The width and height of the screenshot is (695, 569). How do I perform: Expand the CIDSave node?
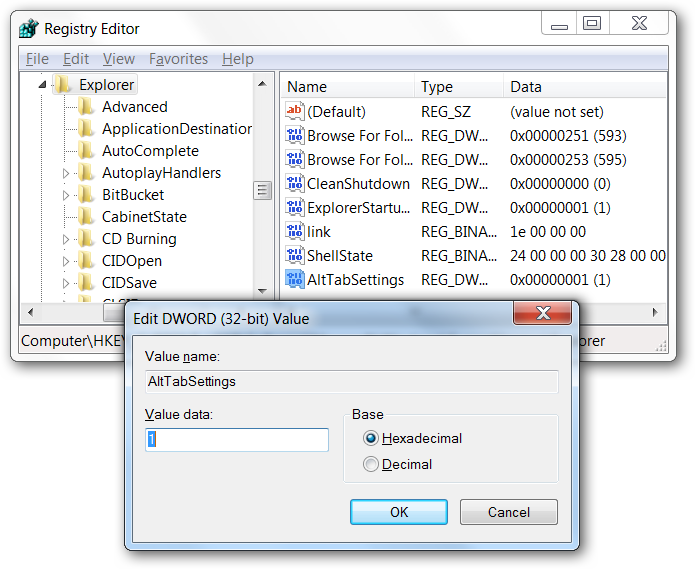coord(66,283)
